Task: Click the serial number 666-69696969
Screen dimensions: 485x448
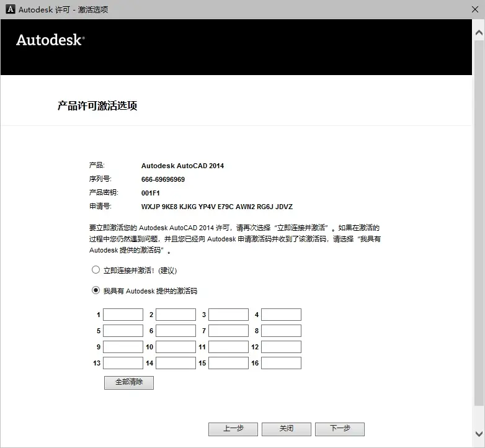Action: pyautogui.click(x=163, y=179)
